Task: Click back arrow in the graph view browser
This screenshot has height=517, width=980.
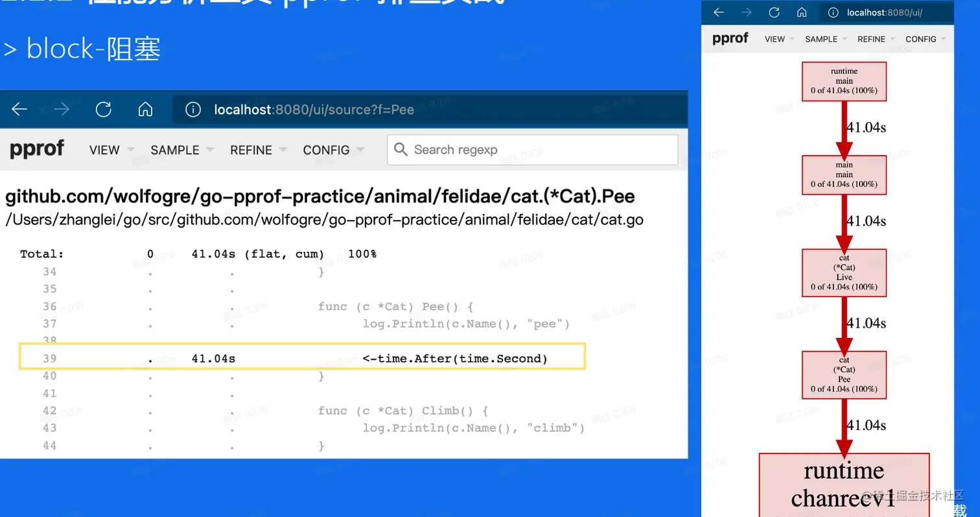Action: click(x=718, y=12)
